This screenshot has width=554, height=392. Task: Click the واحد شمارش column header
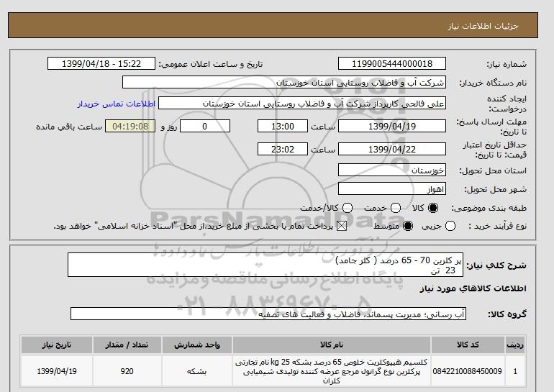[197, 345]
